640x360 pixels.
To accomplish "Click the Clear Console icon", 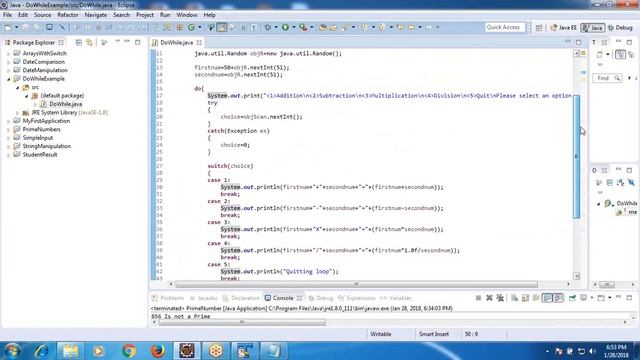I will point(514,298).
